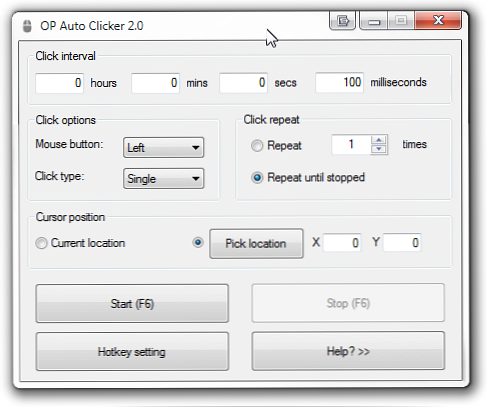Open Hotkey setting
This screenshot has width=487, height=407.
coord(132,351)
